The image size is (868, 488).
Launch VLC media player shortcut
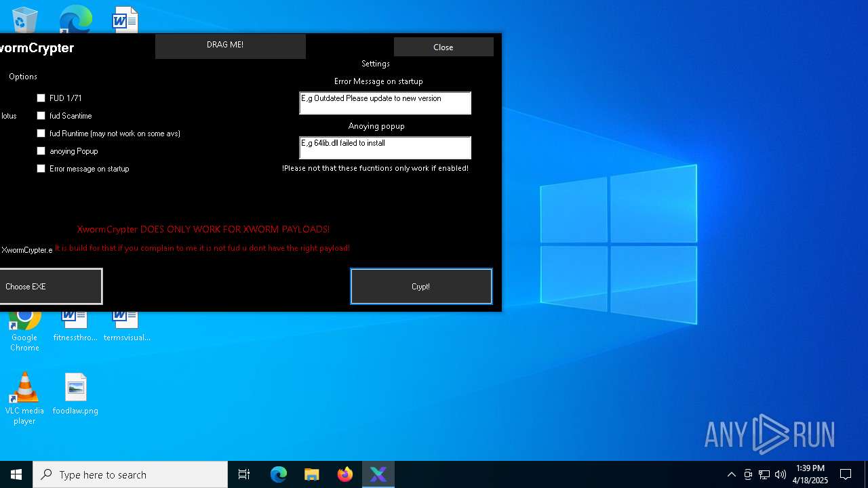(24, 399)
